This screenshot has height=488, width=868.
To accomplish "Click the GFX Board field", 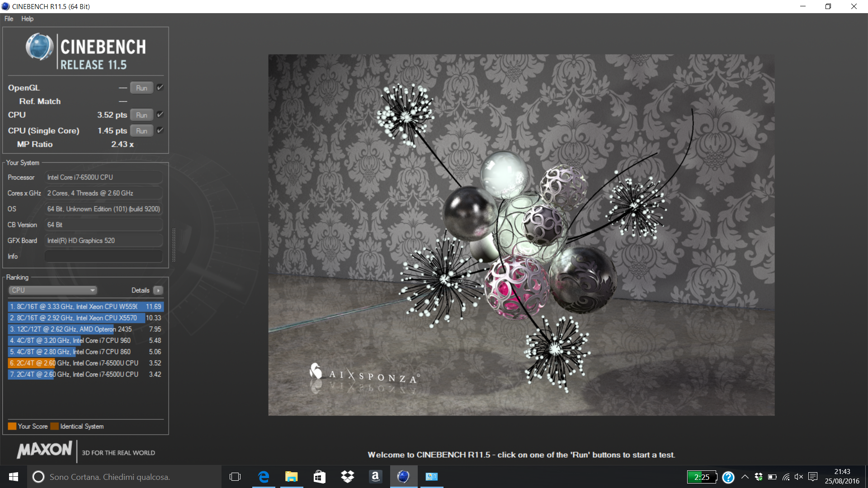I will point(104,240).
